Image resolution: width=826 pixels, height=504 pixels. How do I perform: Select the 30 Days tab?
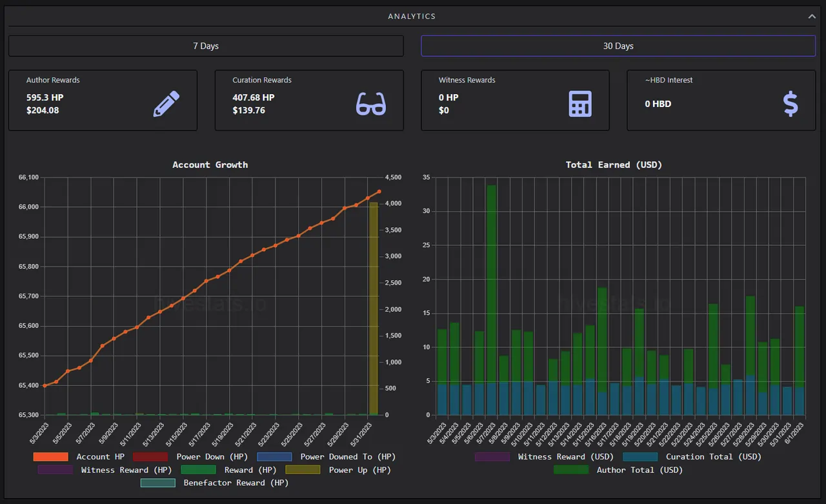(618, 46)
